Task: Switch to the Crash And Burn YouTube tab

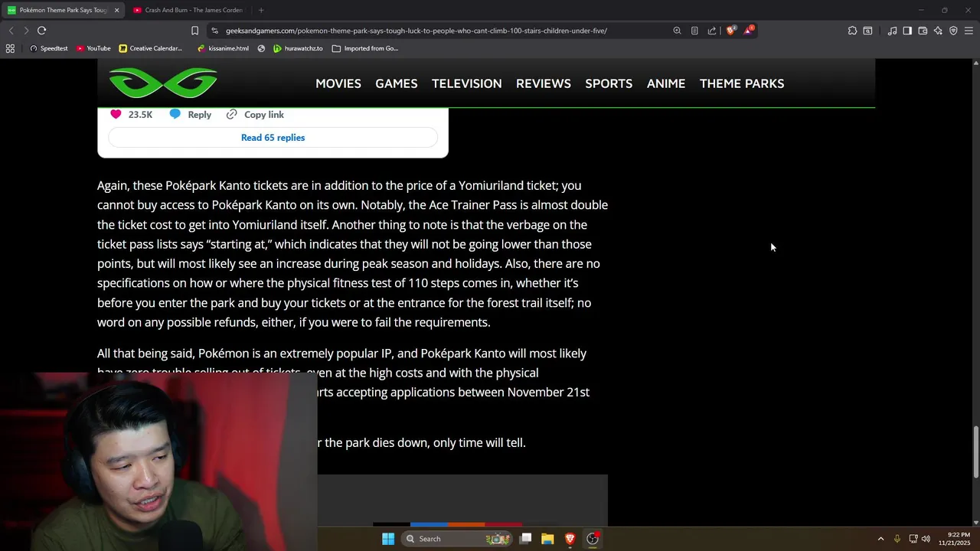Action: tap(188, 10)
